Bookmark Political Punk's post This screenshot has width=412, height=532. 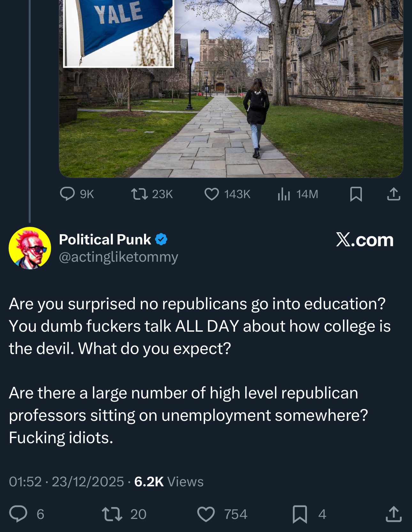click(300, 514)
